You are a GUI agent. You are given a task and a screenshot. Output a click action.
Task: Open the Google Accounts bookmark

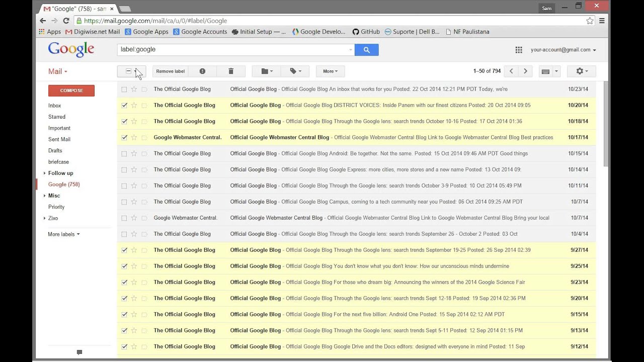coord(200,32)
